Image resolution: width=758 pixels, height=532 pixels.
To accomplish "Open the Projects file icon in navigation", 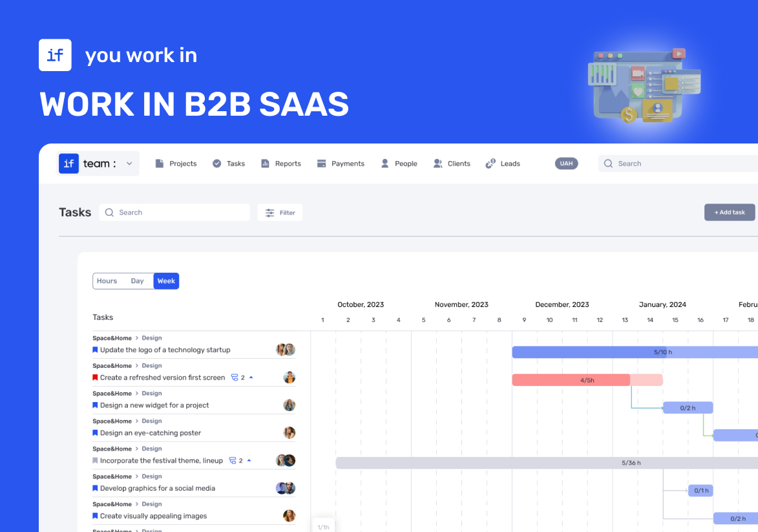I will (160, 164).
